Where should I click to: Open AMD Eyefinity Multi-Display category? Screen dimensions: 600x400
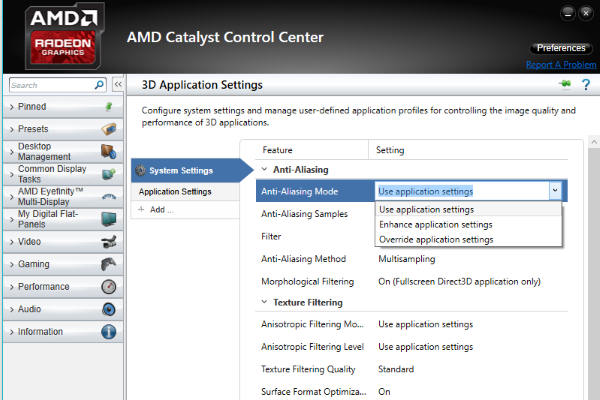tap(63, 197)
